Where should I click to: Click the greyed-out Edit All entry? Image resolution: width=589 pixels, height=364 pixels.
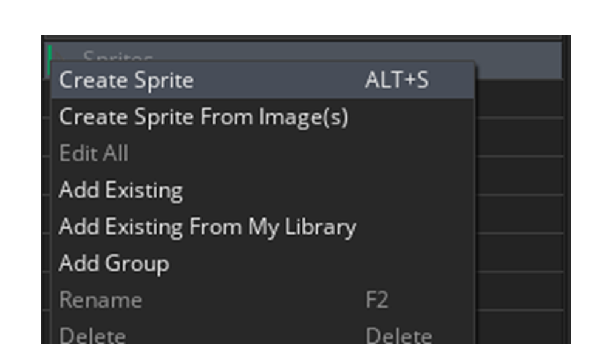pos(94,153)
